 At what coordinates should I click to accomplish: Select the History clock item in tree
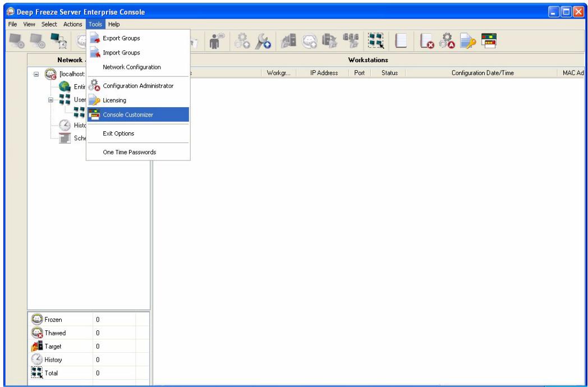coord(65,125)
